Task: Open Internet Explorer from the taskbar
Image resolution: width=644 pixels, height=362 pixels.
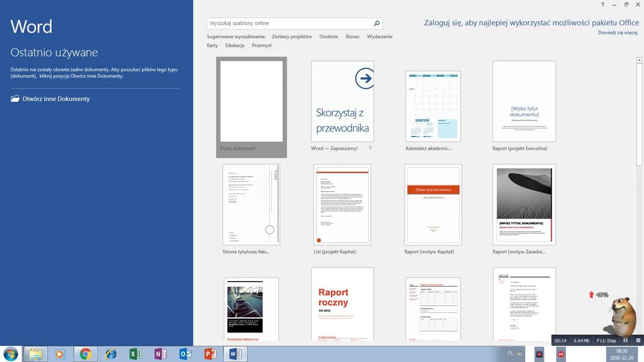Action: 110,354
